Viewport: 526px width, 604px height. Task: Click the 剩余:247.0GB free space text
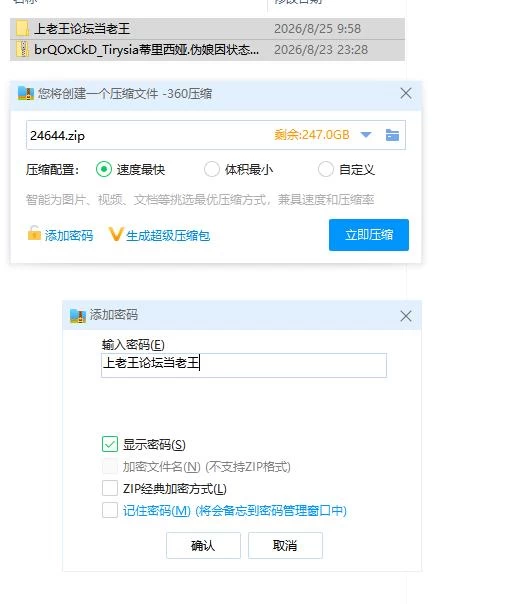click(312, 135)
